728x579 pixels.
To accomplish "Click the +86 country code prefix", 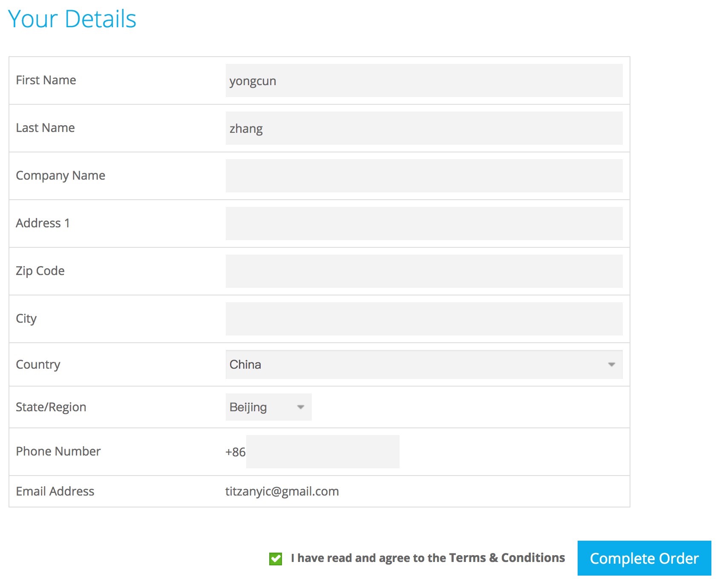I will [x=235, y=452].
